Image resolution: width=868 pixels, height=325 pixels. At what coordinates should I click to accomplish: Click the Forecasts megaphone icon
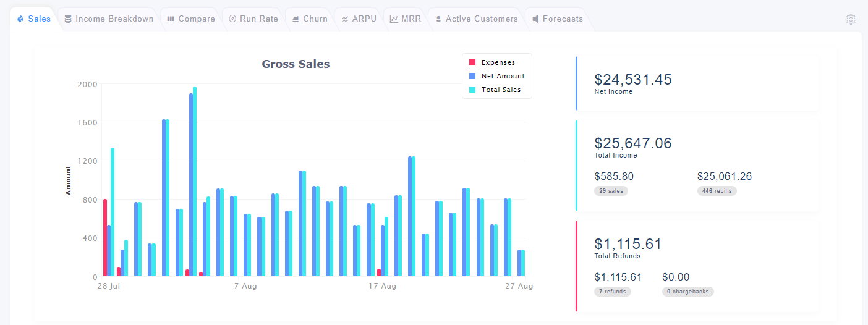[x=535, y=19]
